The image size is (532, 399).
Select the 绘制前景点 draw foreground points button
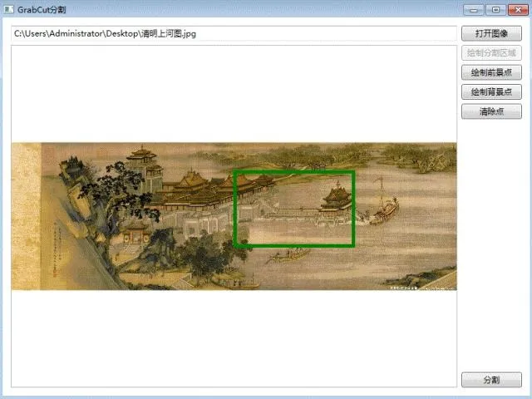click(491, 72)
